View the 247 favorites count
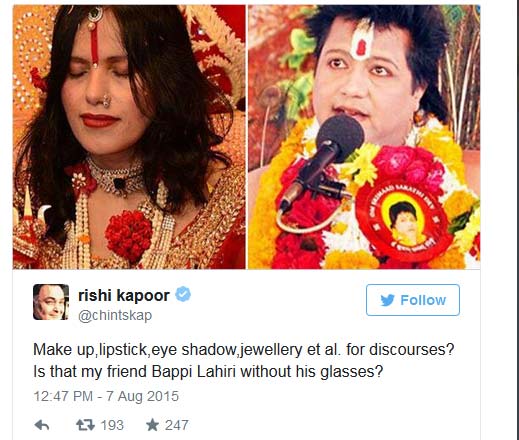The height and width of the screenshot is (440, 519). tap(177, 425)
